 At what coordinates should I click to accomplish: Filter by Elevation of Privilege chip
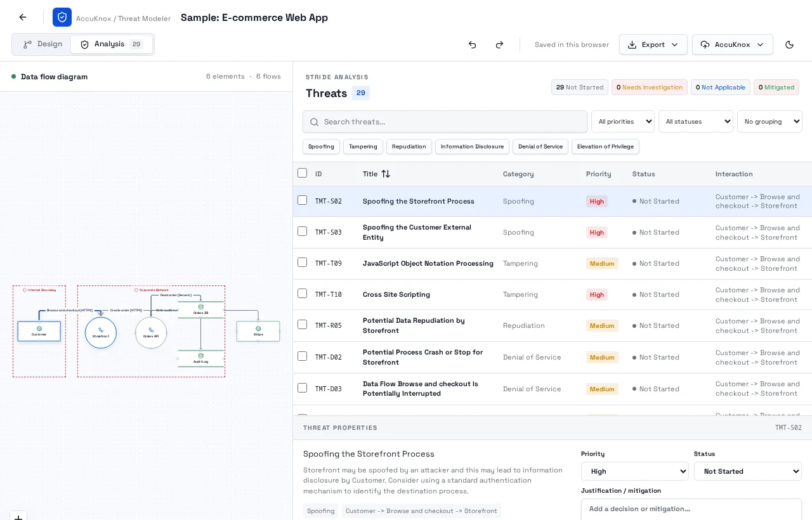click(x=605, y=146)
